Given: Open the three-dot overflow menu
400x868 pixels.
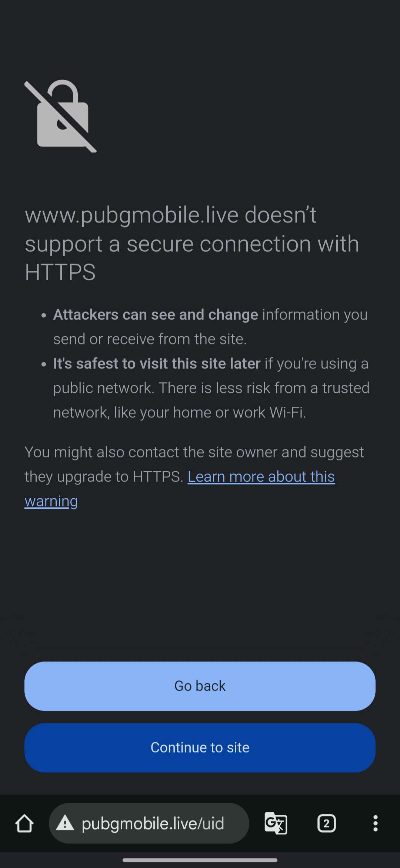Looking at the screenshot, I should coord(375,824).
